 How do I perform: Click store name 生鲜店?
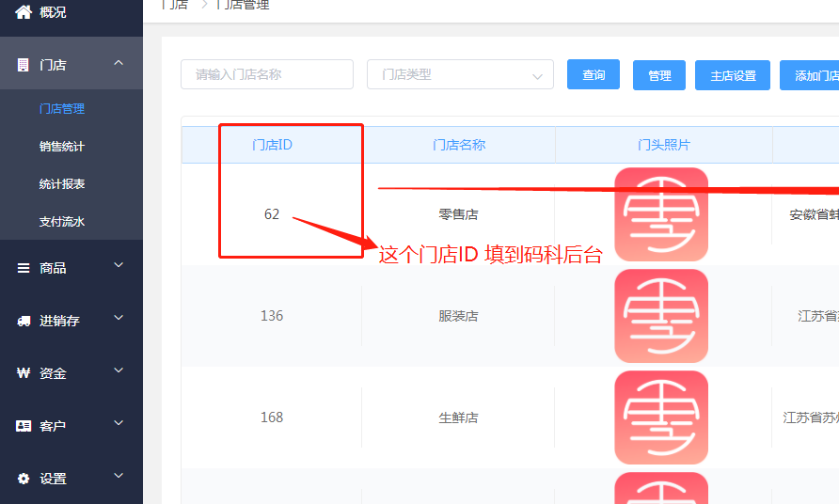(459, 417)
